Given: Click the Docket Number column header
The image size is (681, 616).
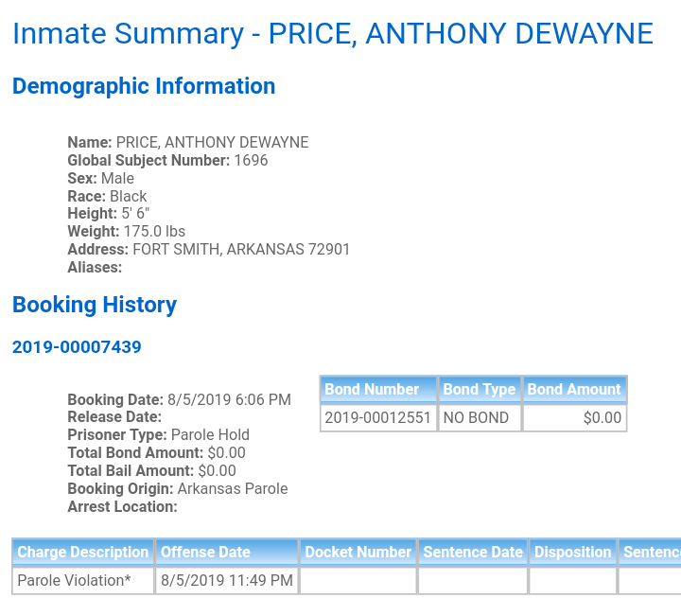Looking at the screenshot, I should [x=358, y=552].
